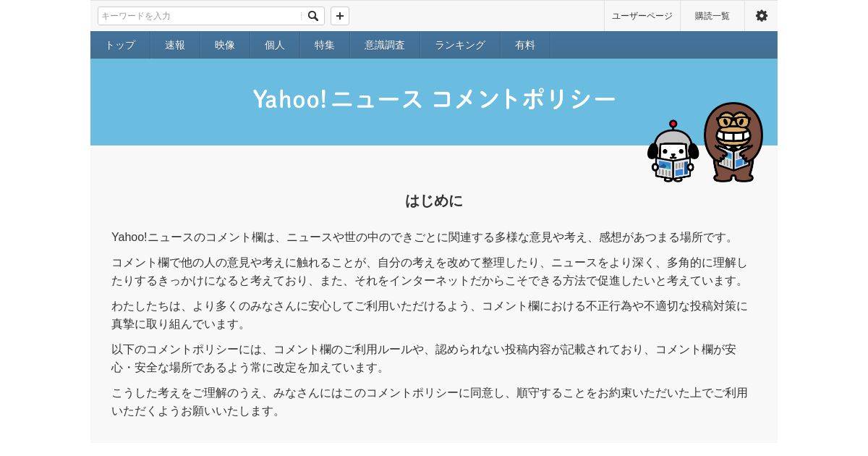Image resolution: width=868 pixels, height=456 pixels.
Task: Select the 個人 tab
Action: point(275,45)
